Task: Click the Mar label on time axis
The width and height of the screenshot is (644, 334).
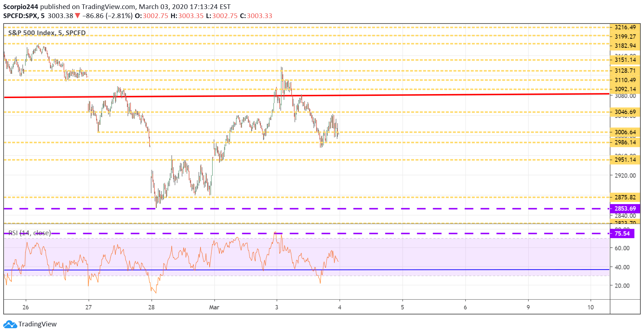Action: tap(214, 308)
